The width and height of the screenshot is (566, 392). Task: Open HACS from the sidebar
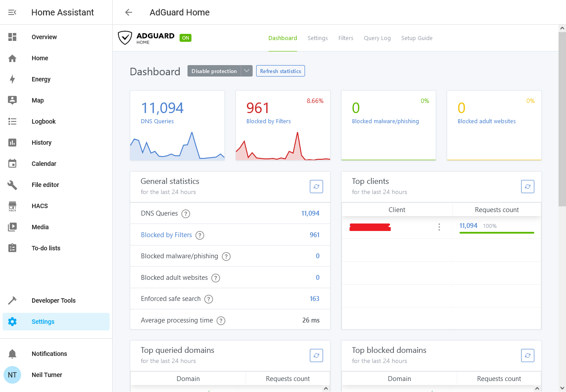pyautogui.click(x=40, y=206)
